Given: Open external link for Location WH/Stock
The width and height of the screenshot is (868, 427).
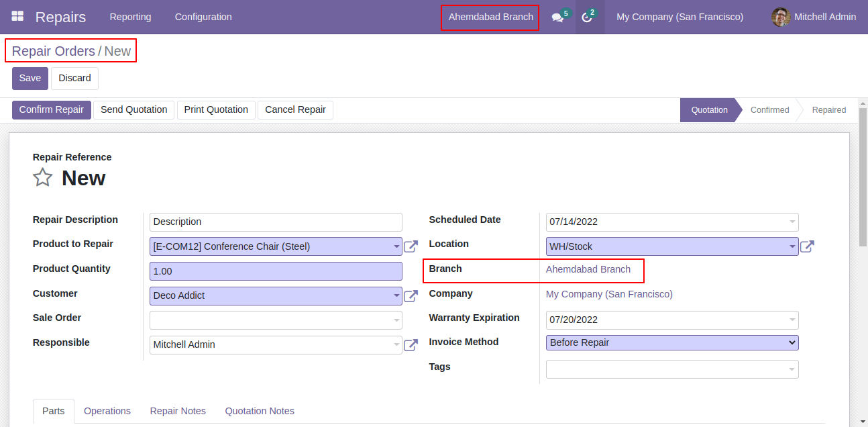Looking at the screenshot, I should 807,247.
